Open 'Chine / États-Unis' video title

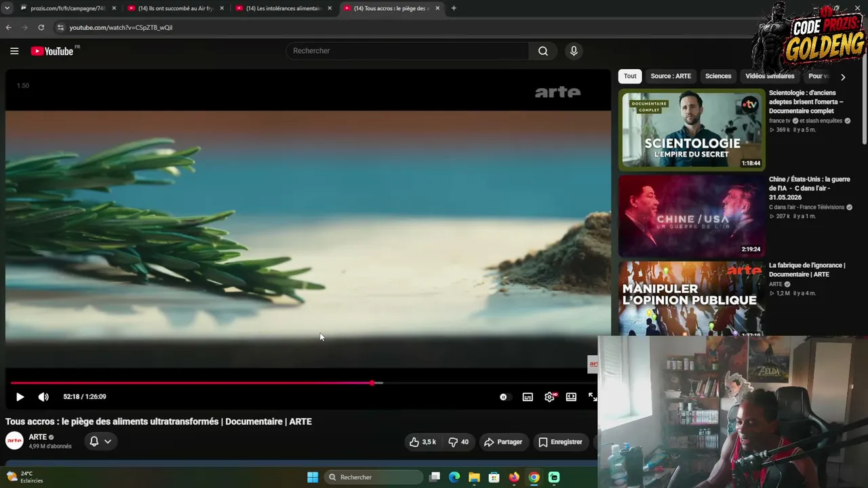click(810, 188)
